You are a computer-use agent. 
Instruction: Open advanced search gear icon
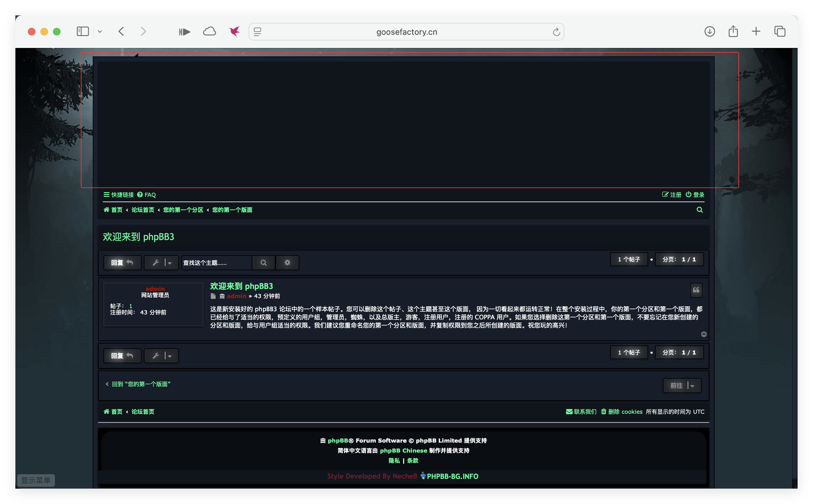287,263
